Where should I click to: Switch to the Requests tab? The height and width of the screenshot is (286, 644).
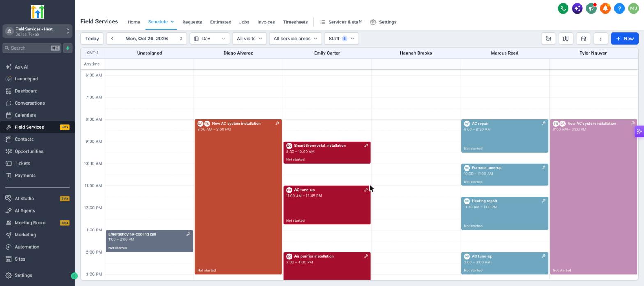[192, 22]
